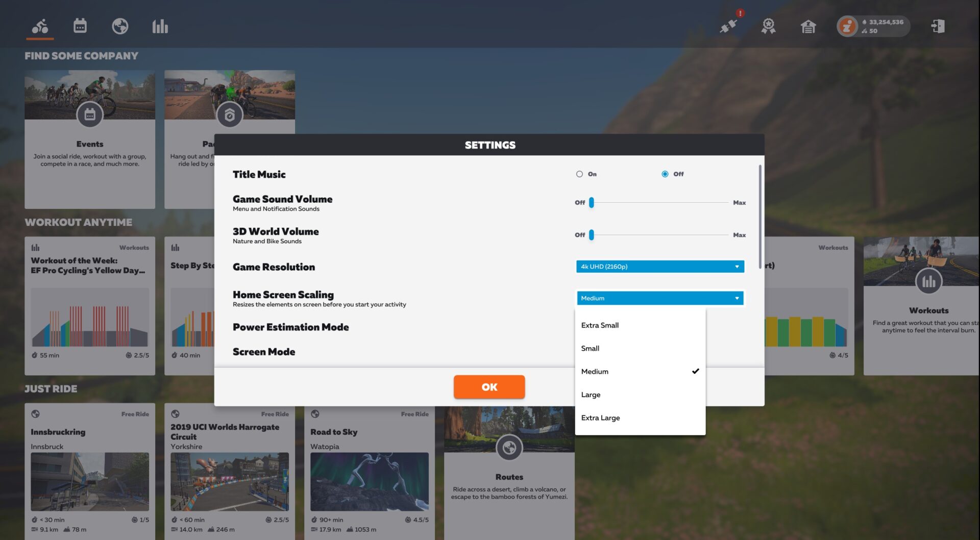This screenshot has width=980, height=540.
Task: Open the calendar icon in the top navigation
Action: [x=80, y=26]
